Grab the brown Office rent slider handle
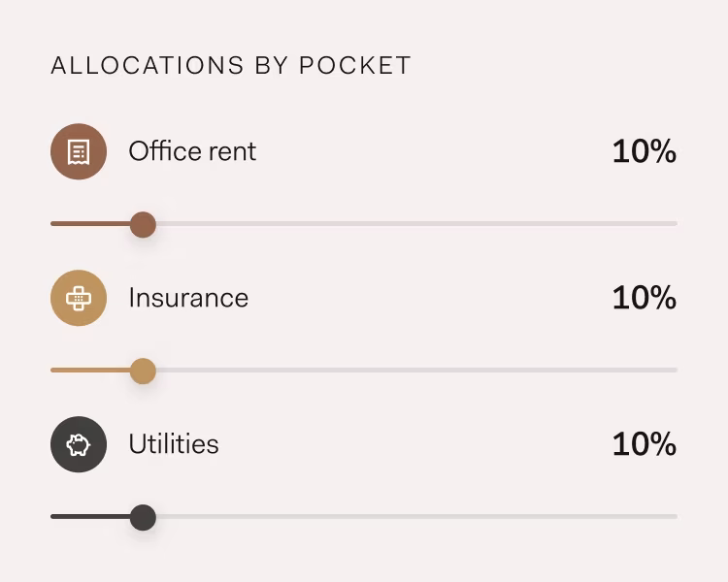This screenshot has width=728, height=582. tap(143, 225)
